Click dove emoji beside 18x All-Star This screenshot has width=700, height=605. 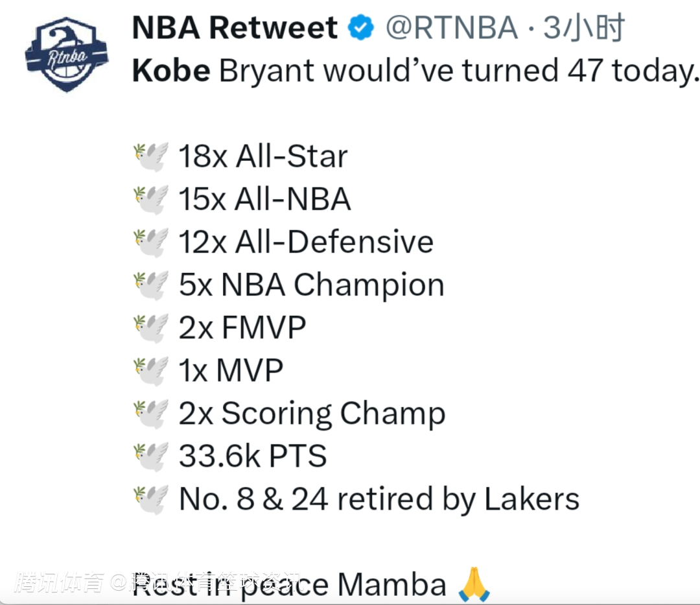coord(150,156)
